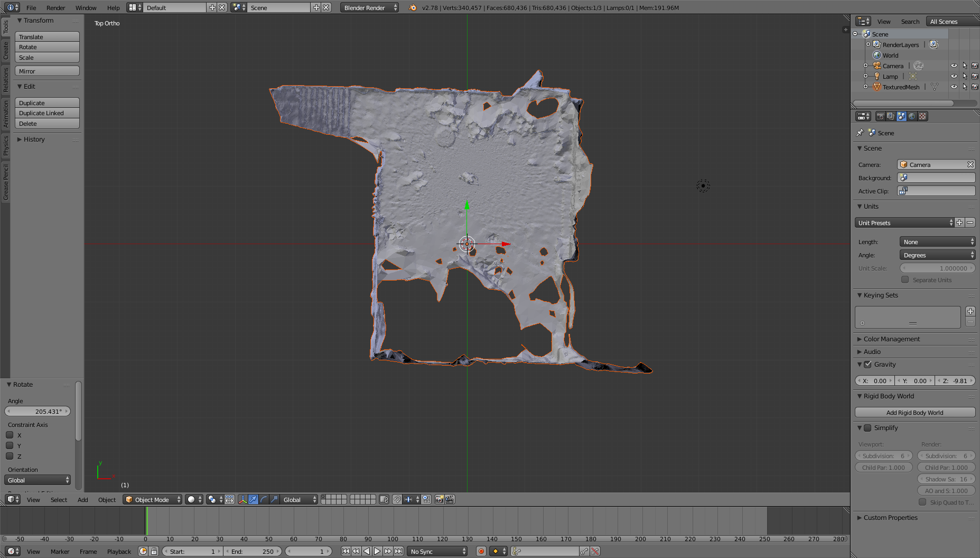
Task: Click the insert keyframe key icon
Action: pos(584,551)
